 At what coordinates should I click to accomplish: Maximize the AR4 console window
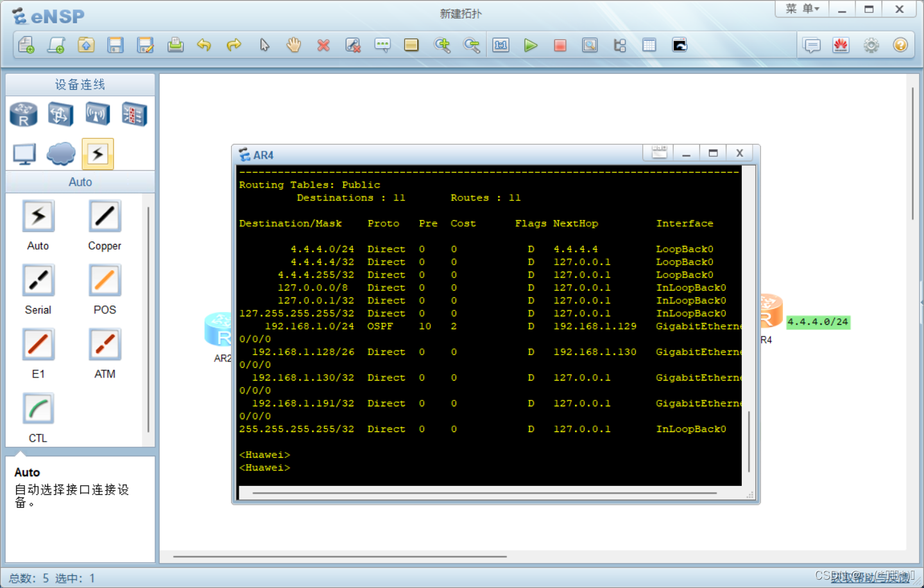[x=713, y=153]
